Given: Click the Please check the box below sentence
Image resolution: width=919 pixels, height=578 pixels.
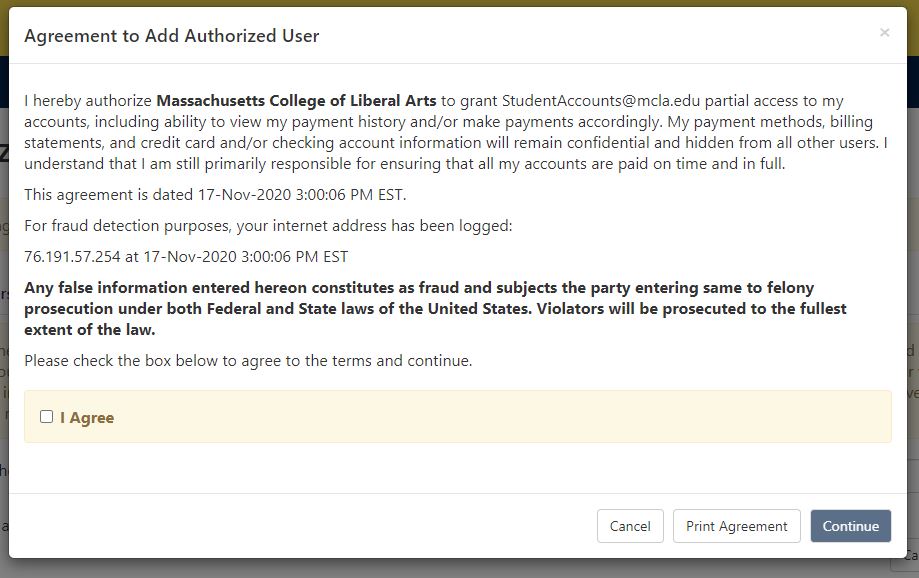Looking at the screenshot, I should tap(248, 361).
